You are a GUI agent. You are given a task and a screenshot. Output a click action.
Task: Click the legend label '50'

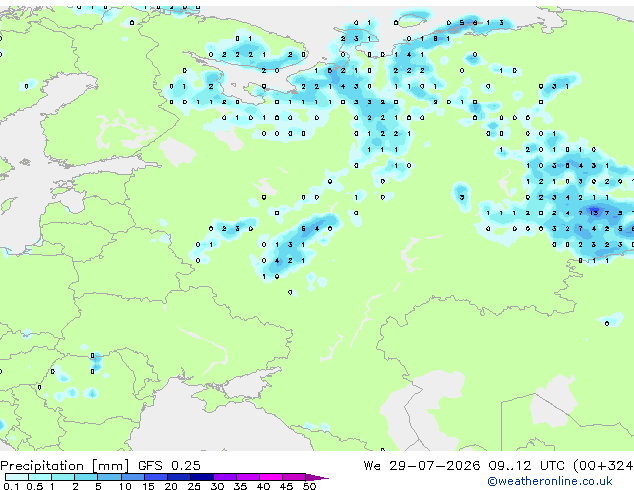point(309,486)
